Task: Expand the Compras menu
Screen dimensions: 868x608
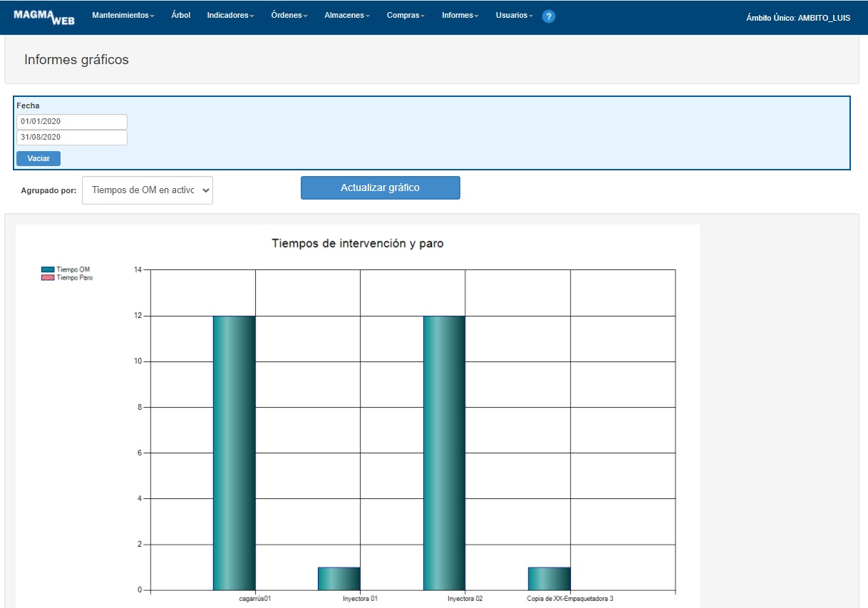Action: pyautogui.click(x=405, y=15)
